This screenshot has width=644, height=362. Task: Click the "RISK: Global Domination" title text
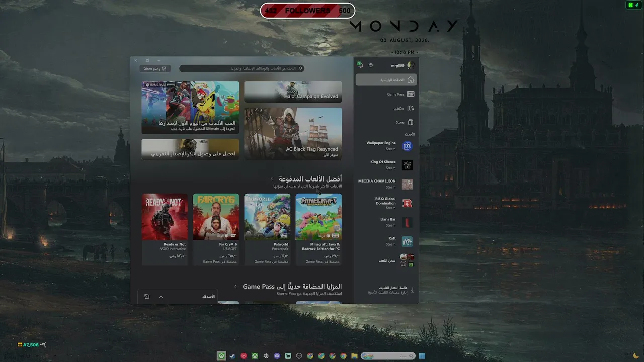point(385,201)
